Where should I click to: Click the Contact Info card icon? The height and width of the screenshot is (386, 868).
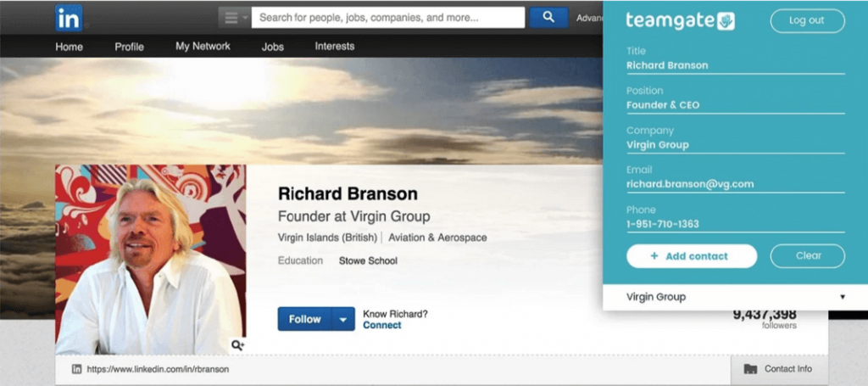coord(750,369)
